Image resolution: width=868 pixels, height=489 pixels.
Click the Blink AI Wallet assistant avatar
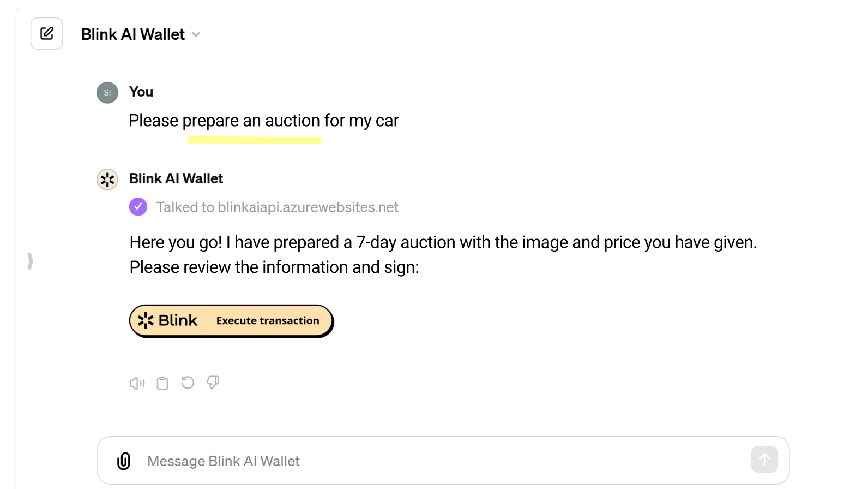(107, 179)
